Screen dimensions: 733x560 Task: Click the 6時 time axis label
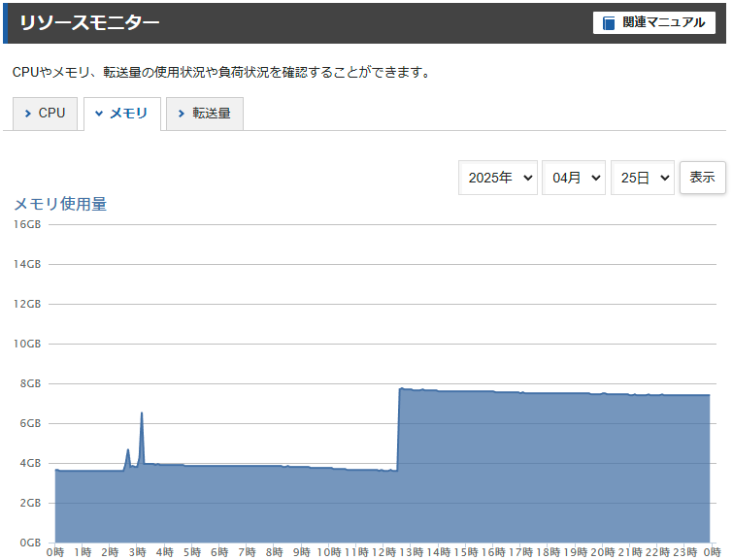click(219, 552)
